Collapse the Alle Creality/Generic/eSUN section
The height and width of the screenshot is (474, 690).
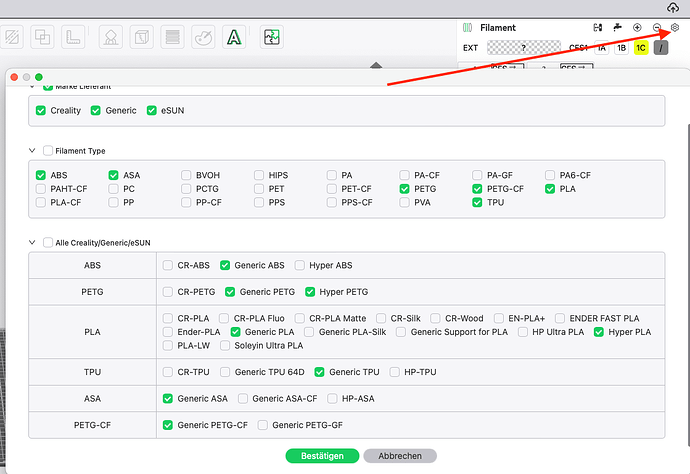32,243
